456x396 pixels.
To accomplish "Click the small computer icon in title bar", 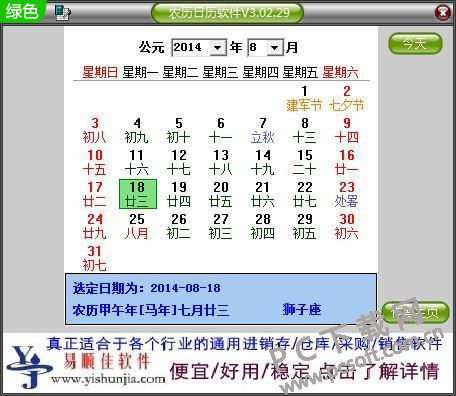I will [x=63, y=13].
